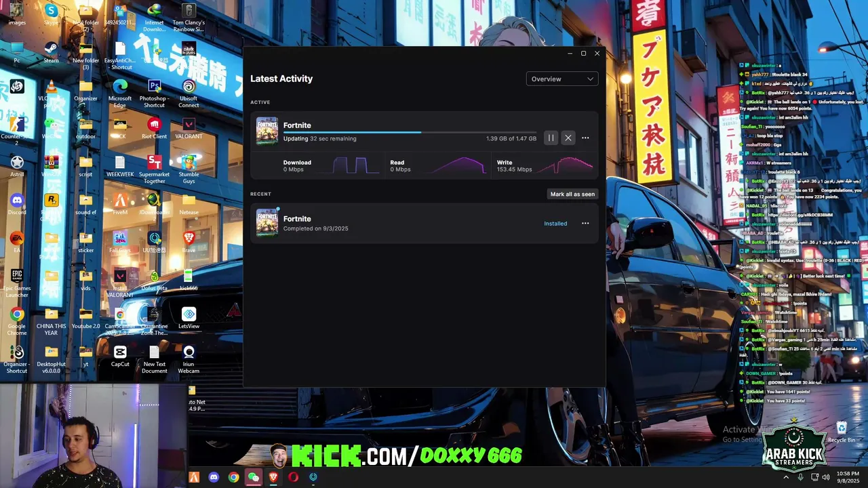Viewport: 868px width, 488px height.
Task: Select the Steam desktop icon
Action: click(x=51, y=52)
